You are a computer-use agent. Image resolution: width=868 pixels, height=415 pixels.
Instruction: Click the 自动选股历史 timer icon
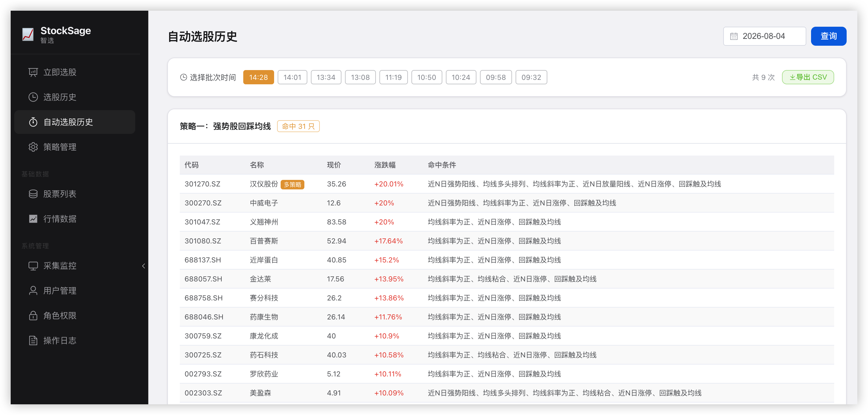(33, 122)
